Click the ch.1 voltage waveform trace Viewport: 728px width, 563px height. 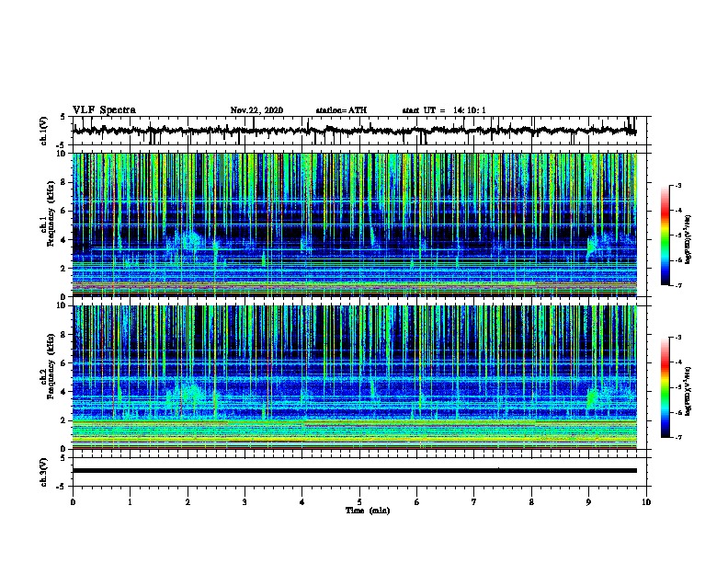(354, 131)
